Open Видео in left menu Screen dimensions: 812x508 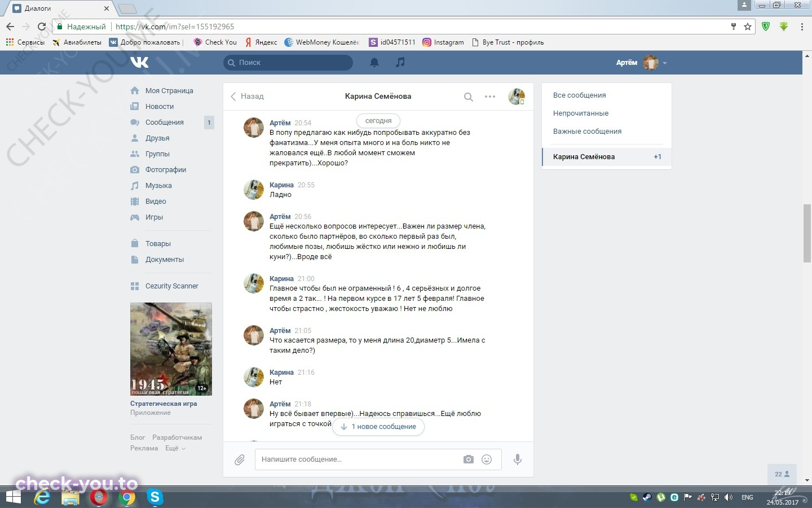tap(156, 202)
